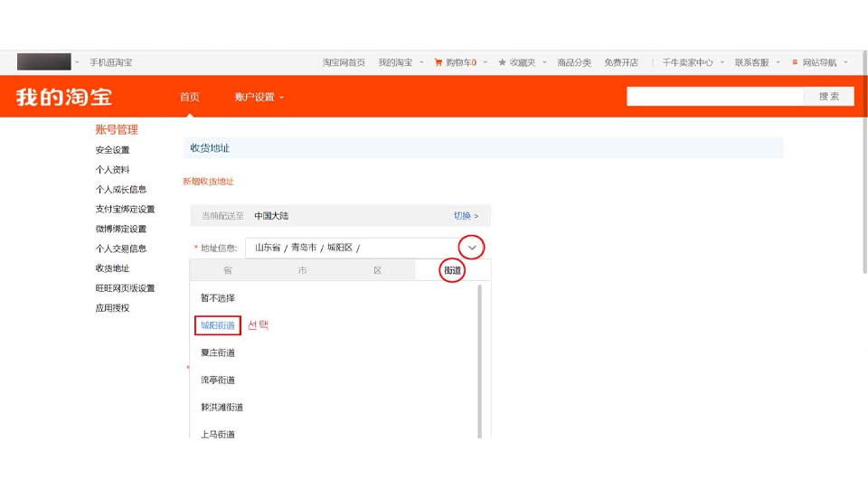This screenshot has height=488, width=868.
Task: Expand the address region dropdown chevron
Action: tap(472, 248)
